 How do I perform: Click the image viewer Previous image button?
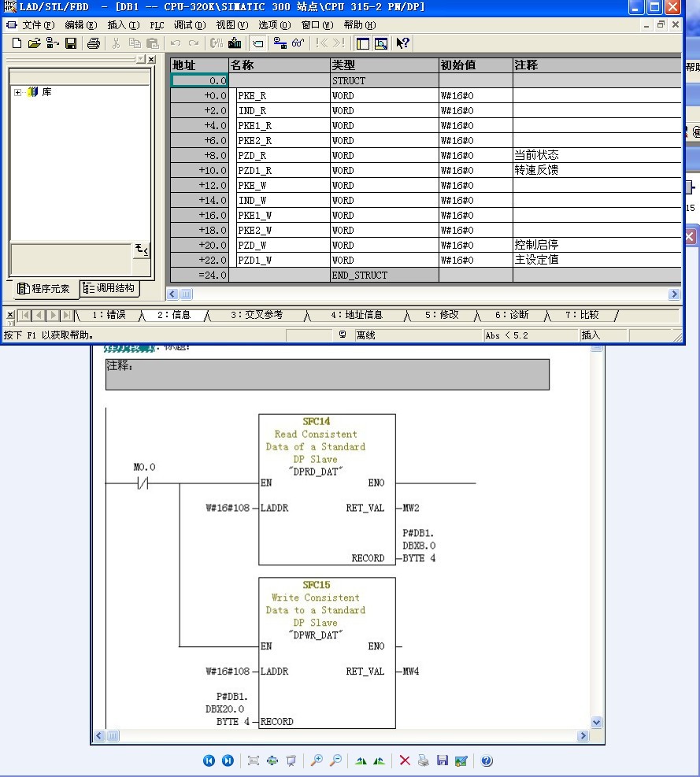point(209,760)
